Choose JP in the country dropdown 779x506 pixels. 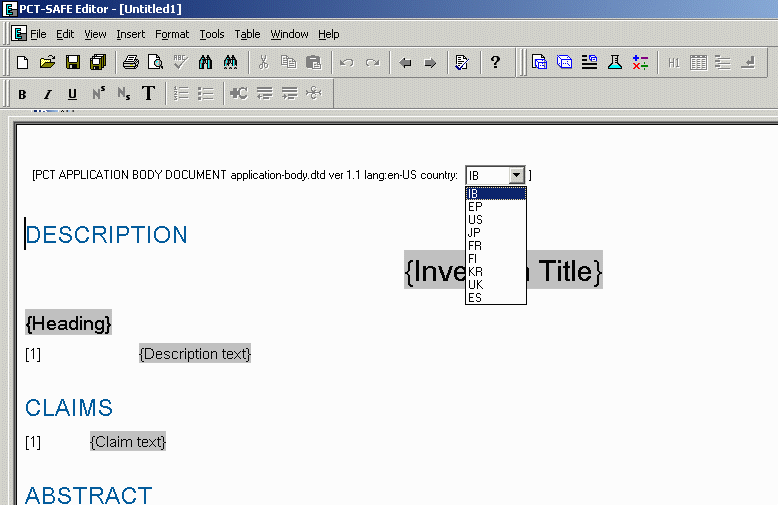pyautogui.click(x=475, y=233)
